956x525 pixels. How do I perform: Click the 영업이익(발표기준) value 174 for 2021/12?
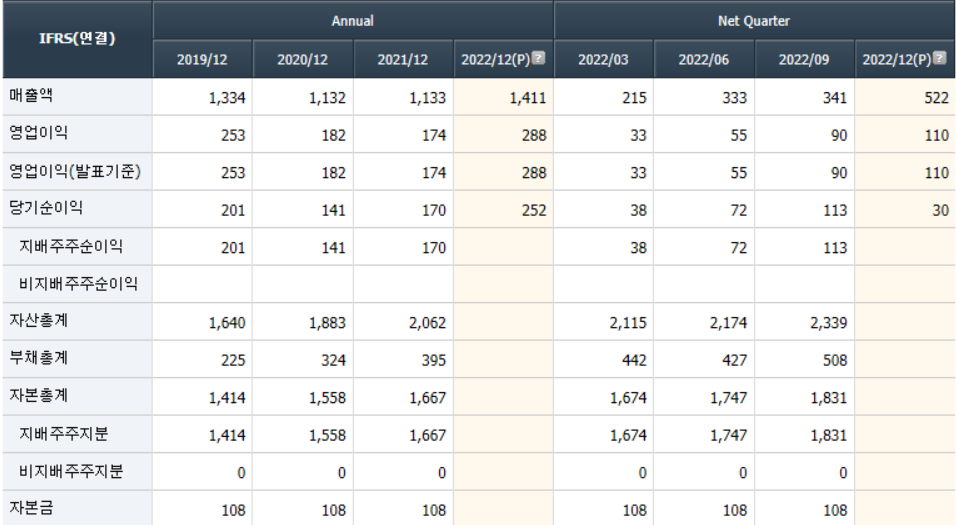pyautogui.click(x=433, y=173)
